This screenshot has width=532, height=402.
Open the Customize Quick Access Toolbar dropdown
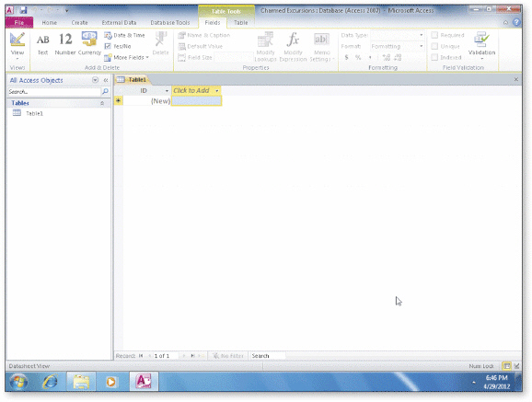click(67, 10)
